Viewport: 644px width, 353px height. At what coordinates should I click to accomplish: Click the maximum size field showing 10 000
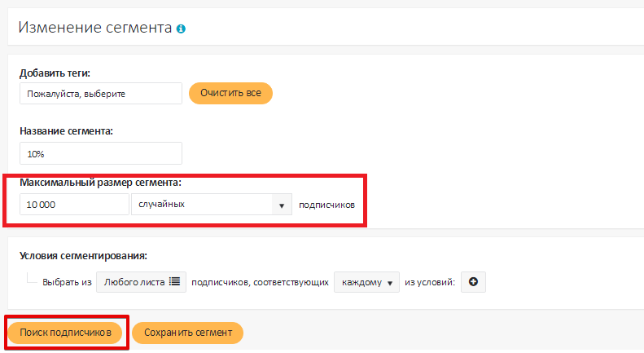(74, 204)
